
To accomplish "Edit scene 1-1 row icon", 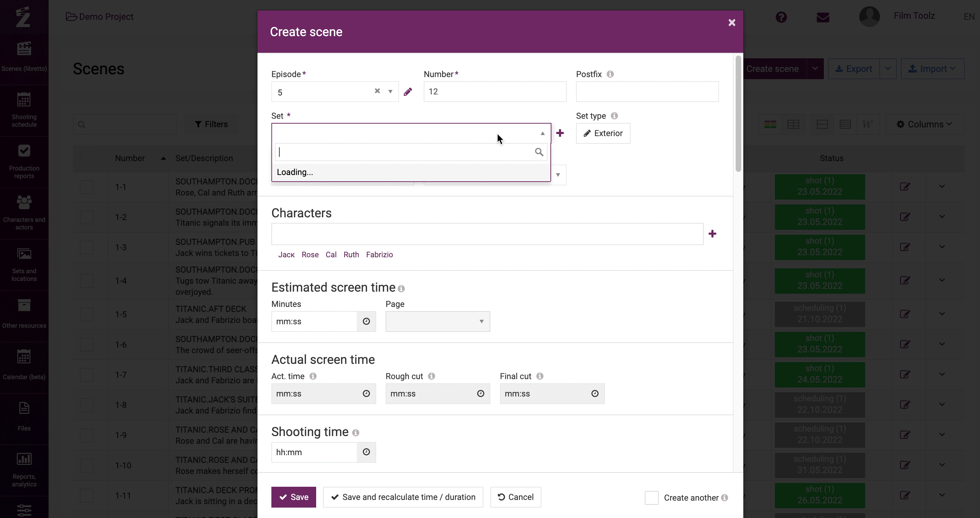I will 905,186.
